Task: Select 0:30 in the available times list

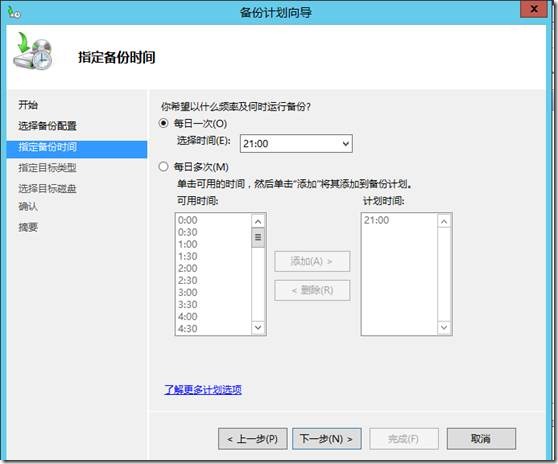Action: pos(188,232)
